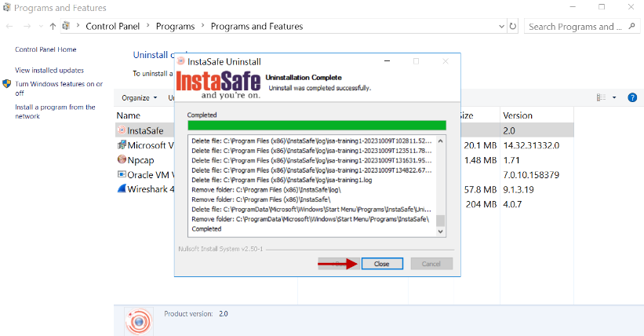Click the forward navigation arrow

click(27, 27)
